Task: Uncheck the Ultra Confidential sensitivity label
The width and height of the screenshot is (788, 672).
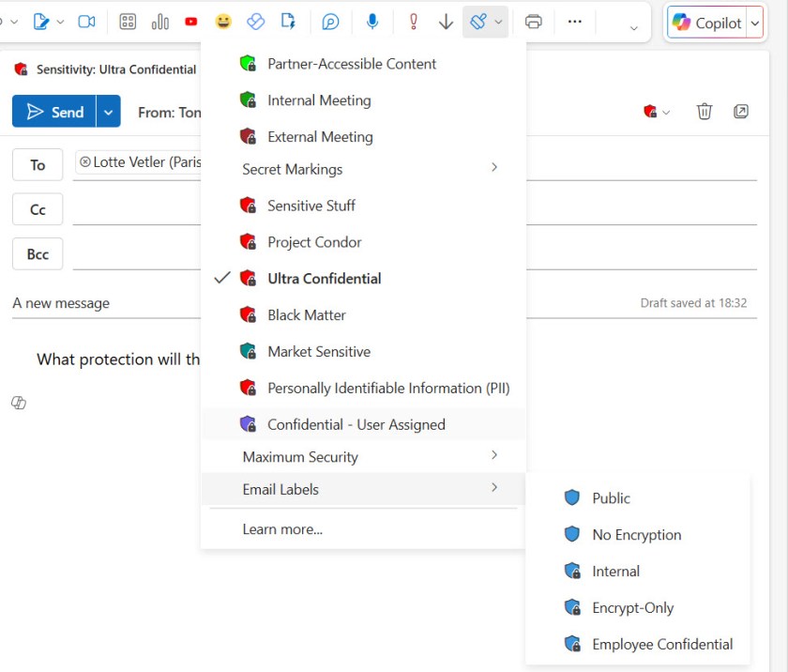Action: click(324, 278)
